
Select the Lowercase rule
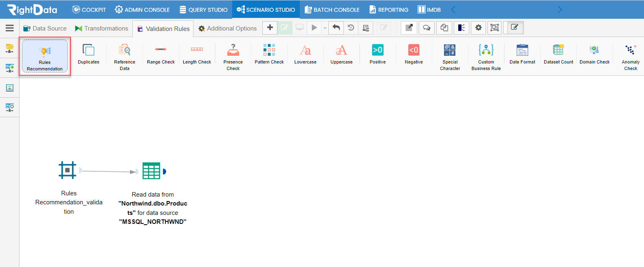point(306,54)
